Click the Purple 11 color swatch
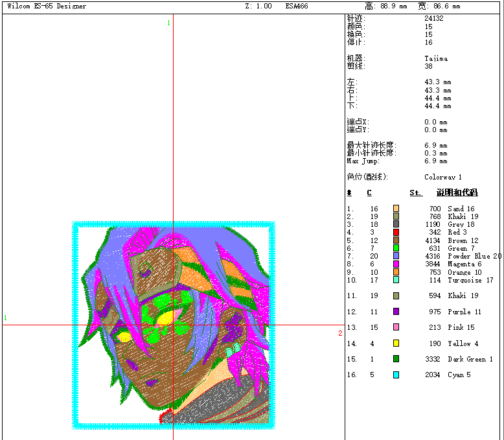Image resolution: width=504 pixels, height=440 pixels. tap(396, 311)
